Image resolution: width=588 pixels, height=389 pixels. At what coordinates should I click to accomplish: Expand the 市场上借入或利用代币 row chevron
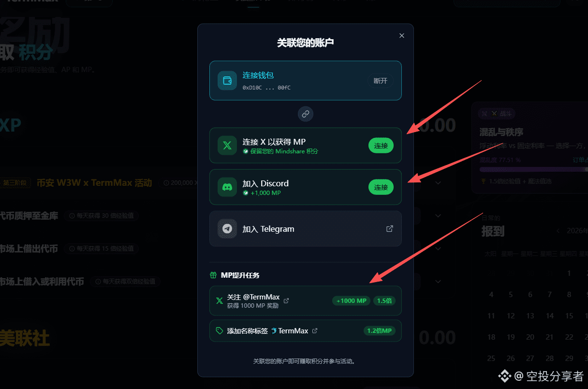(438, 281)
